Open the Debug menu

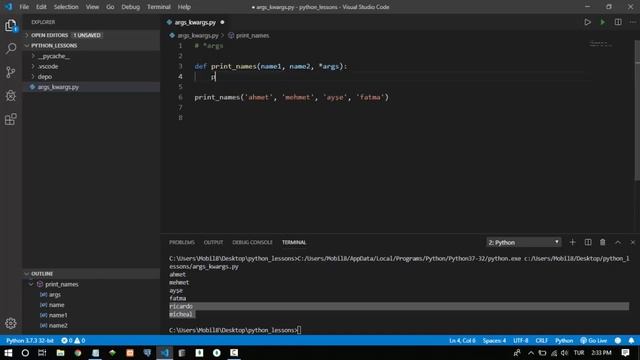tap(130, 7)
